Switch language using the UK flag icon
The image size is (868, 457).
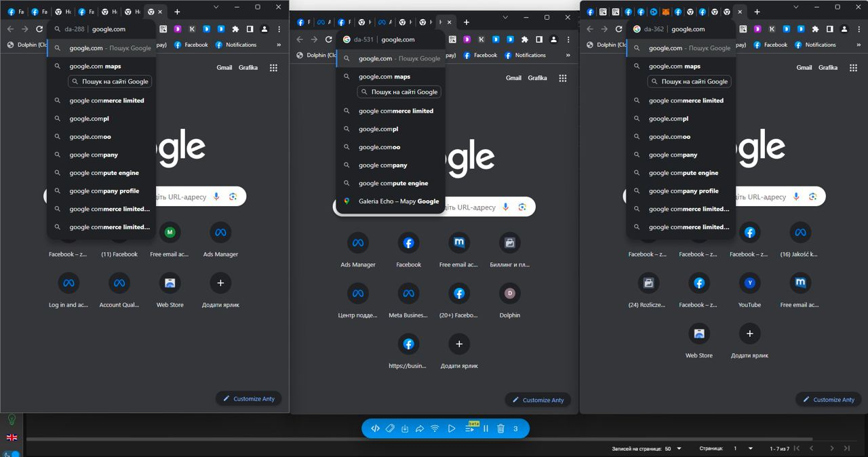pyautogui.click(x=12, y=437)
